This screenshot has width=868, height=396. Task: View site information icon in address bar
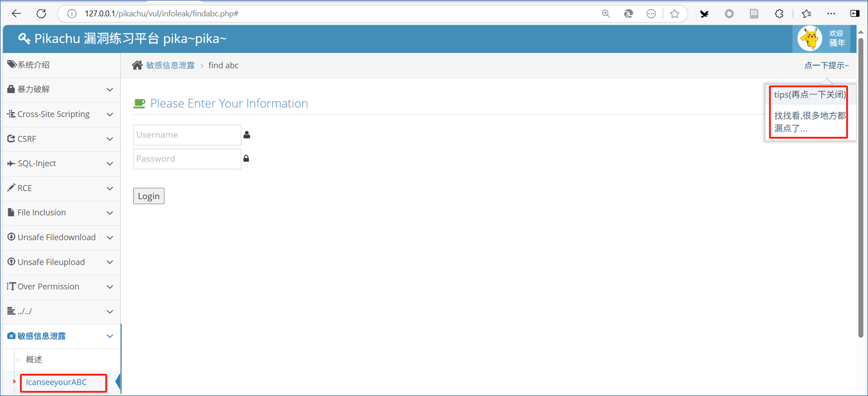tap(72, 14)
